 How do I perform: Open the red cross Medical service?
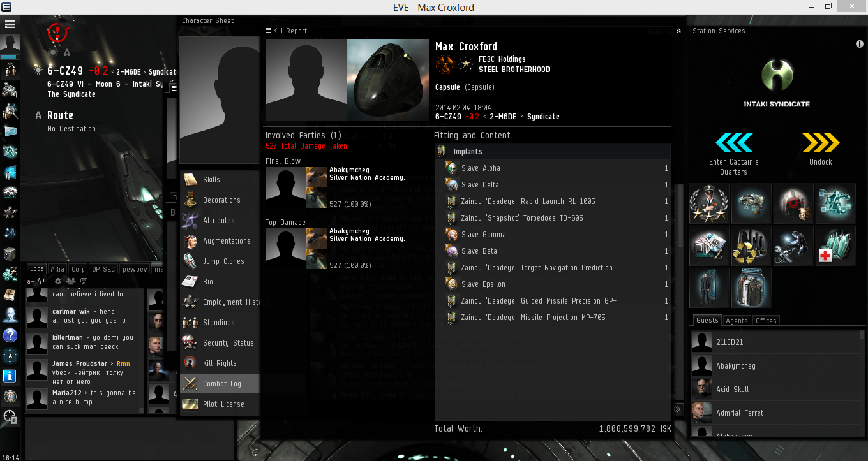click(x=835, y=246)
